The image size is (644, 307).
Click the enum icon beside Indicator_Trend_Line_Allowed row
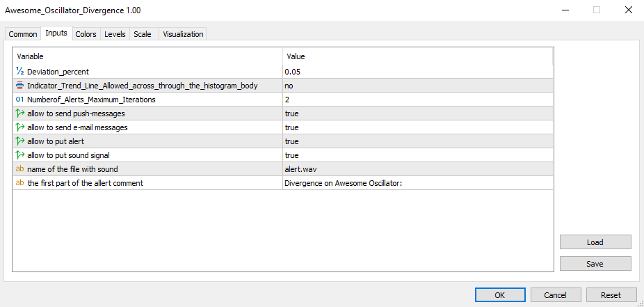(x=19, y=86)
